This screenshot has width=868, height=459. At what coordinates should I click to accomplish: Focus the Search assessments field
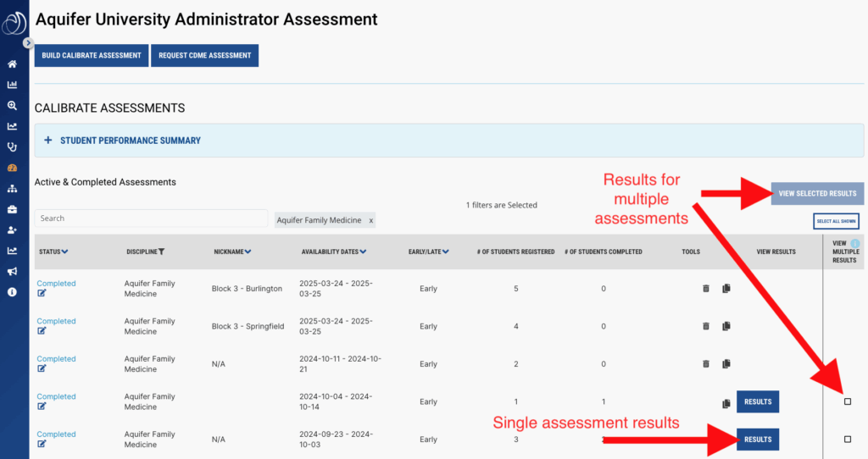click(x=151, y=218)
